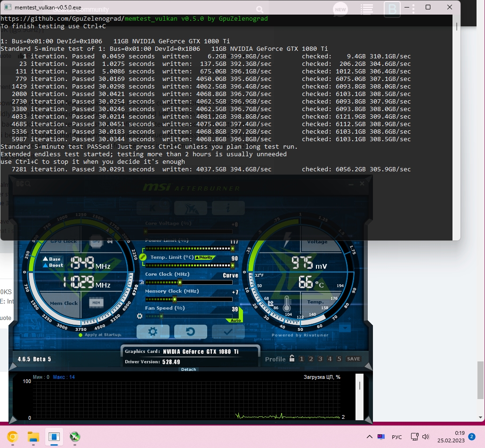485x448 pixels.
Task: Click the thermometer icon in temp gauge
Action: 287,304
